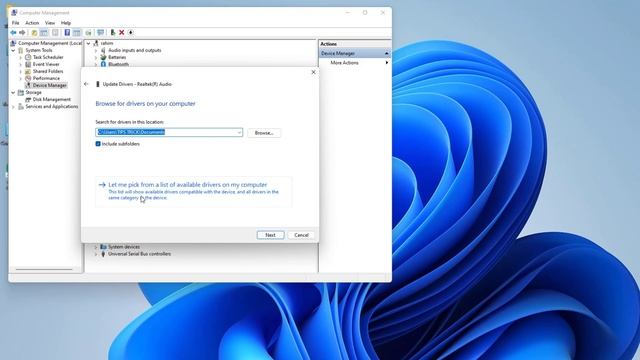The width and height of the screenshot is (640, 360).
Task: Click the console tree horizontal scrollbar
Action: click(44, 269)
